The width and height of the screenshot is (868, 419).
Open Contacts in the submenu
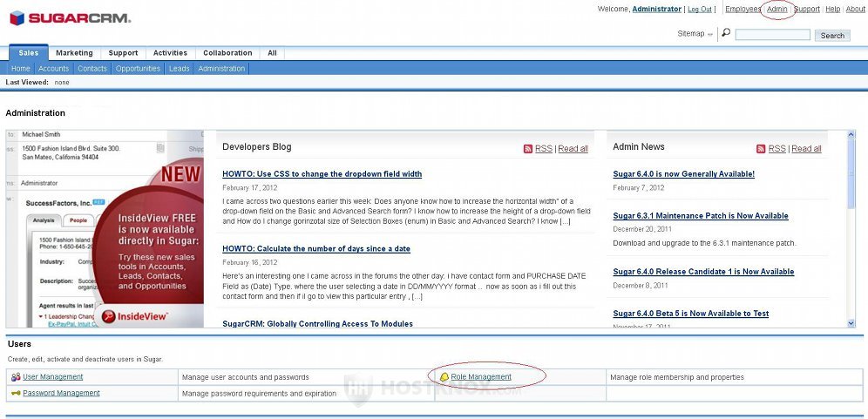click(x=92, y=69)
